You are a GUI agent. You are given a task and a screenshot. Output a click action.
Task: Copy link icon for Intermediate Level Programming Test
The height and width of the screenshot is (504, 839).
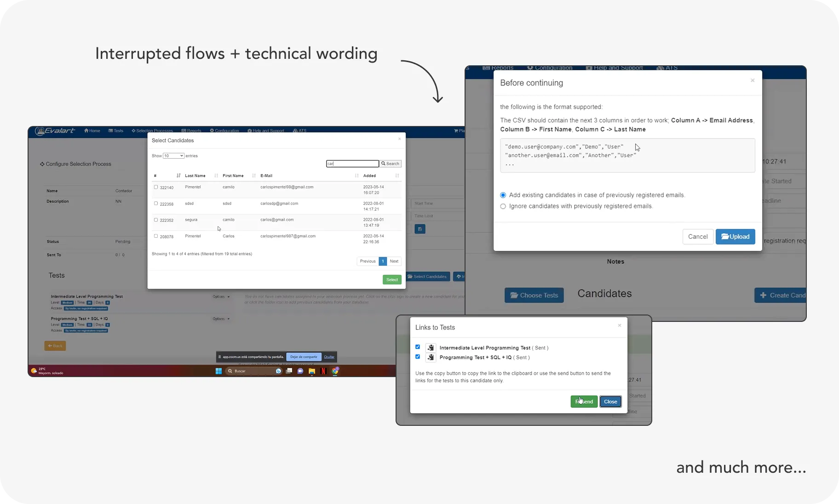pos(431,348)
